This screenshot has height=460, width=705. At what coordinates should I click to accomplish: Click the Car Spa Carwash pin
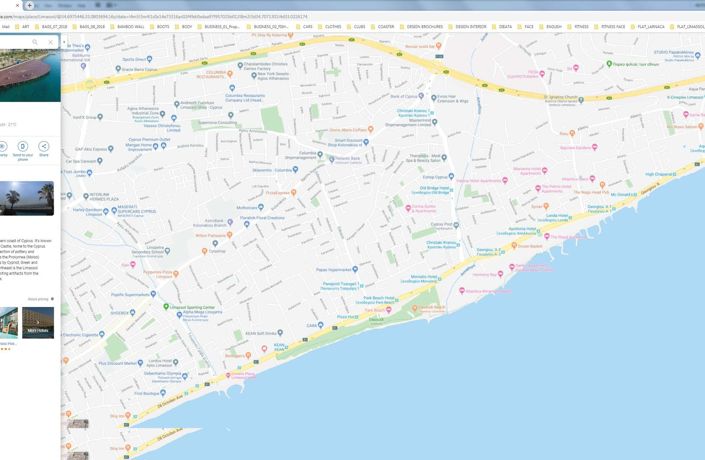[x=100, y=161]
